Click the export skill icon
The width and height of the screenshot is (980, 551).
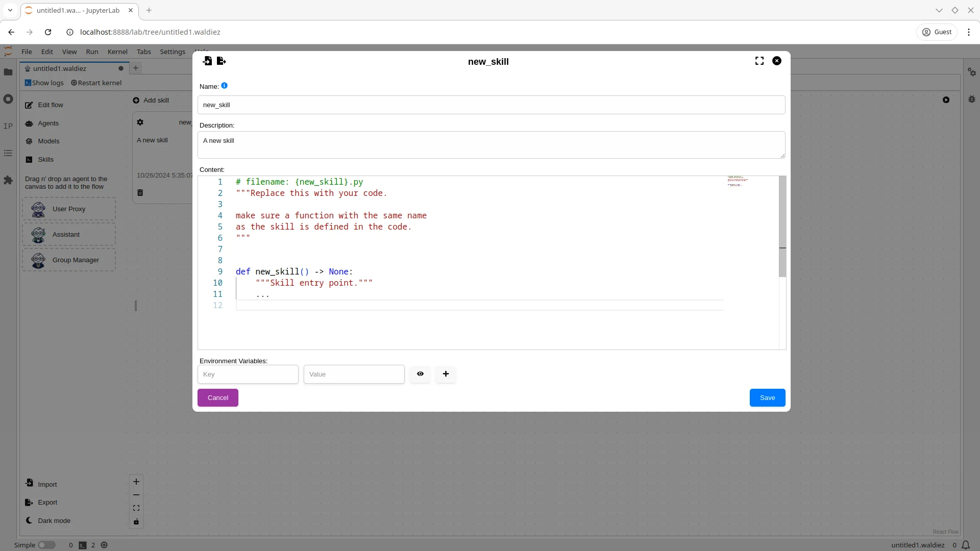pos(222,61)
